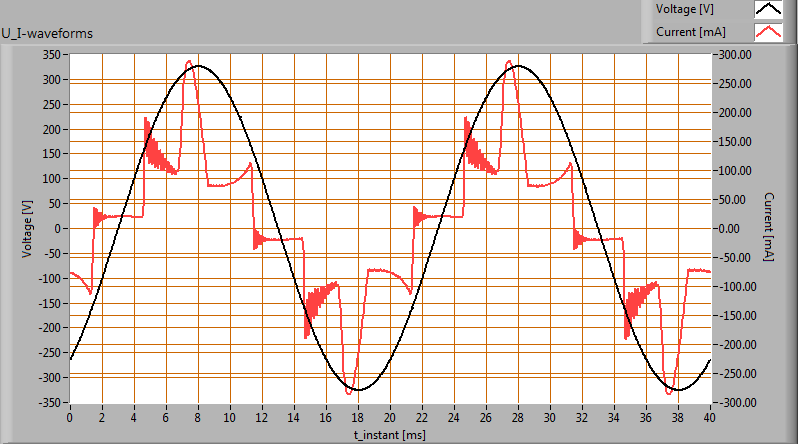
Task: Click the voltage curve's first positive peak
Action: pyautogui.click(x=198, y=66)
